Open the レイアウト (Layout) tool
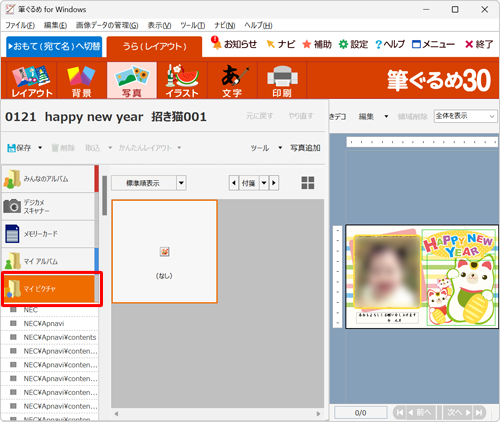This screenshot has width=500, height=422. 32,81
